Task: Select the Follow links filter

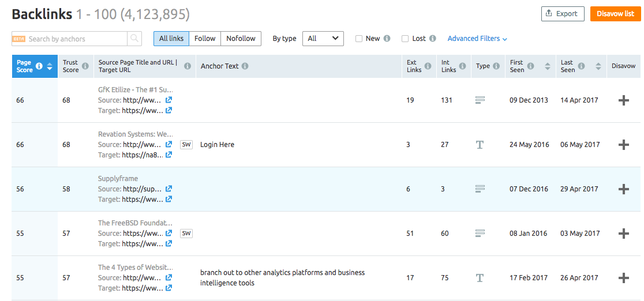Action: (x=205, y=39)
